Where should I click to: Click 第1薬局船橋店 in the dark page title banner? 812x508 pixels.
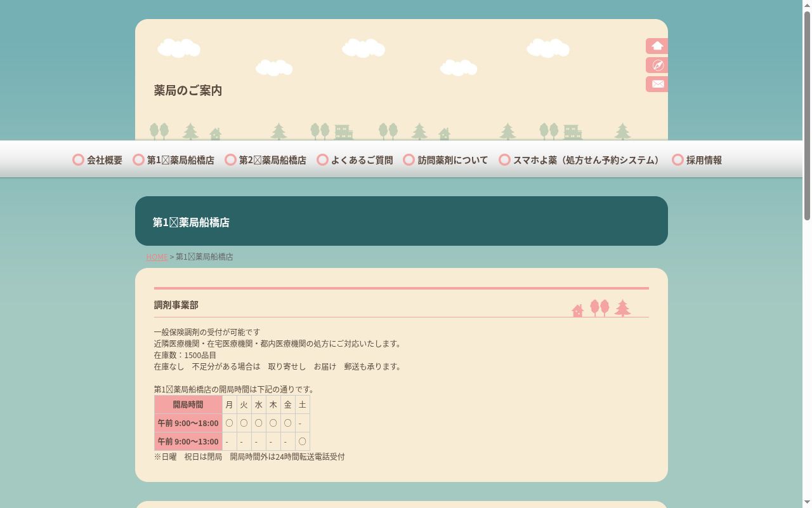(x=191, y=222)
